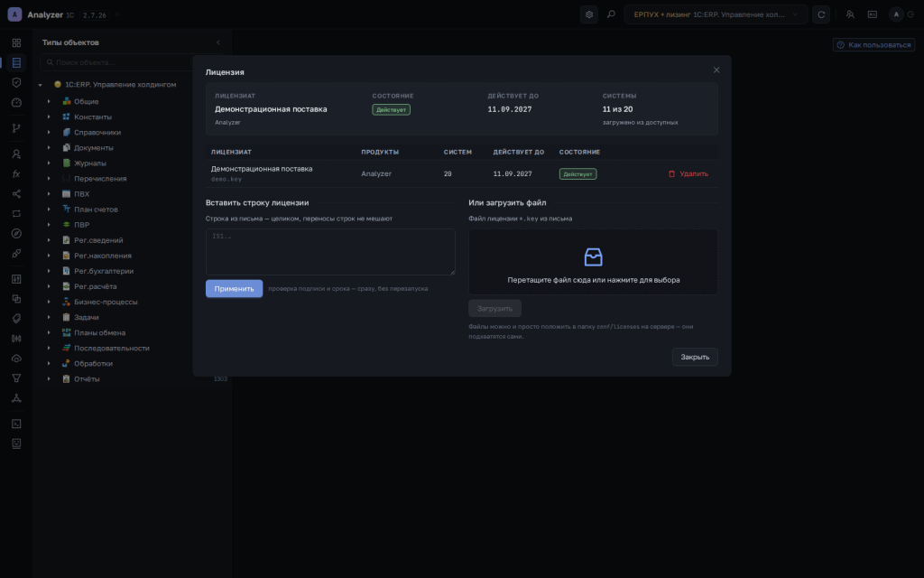The width and height of the screenshot is (924, 578).
Task: Open the ЕРПУХ + лизинг system dropdown
Action: [716, 14]
